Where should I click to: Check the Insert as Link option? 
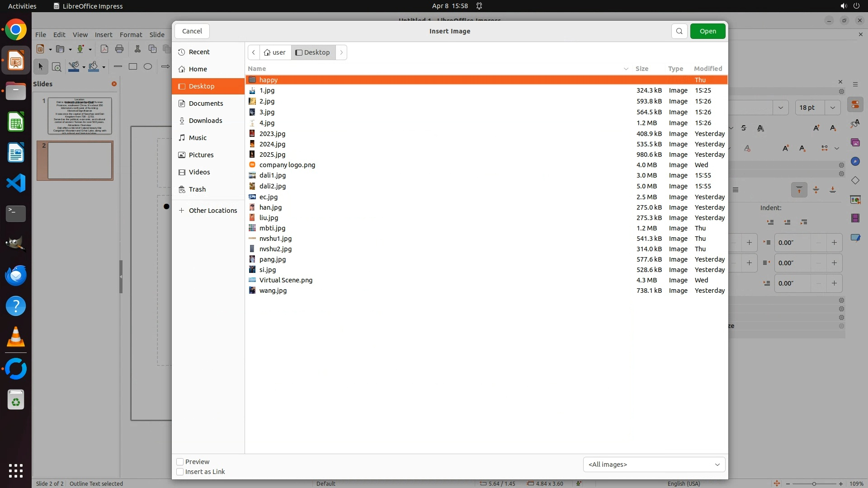click(x=180, y=472)
